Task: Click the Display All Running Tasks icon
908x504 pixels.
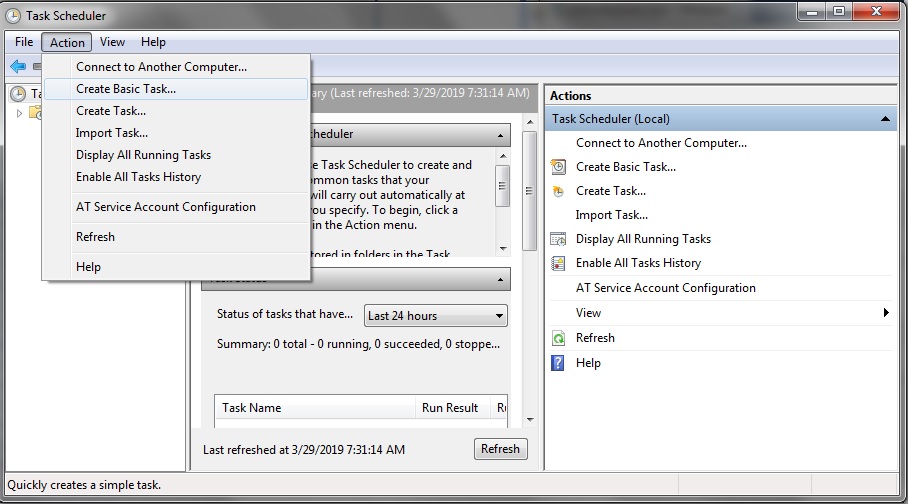Action: click(558, 239)
